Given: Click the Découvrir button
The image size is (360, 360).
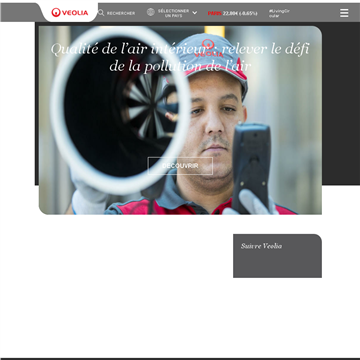Looking at the screenshot, I should [180, 166].
